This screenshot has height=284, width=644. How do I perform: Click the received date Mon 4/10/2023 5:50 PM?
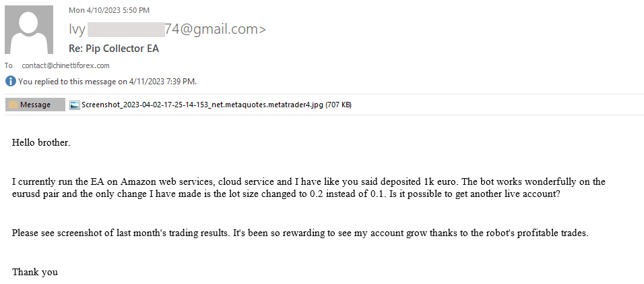[109, 10]
